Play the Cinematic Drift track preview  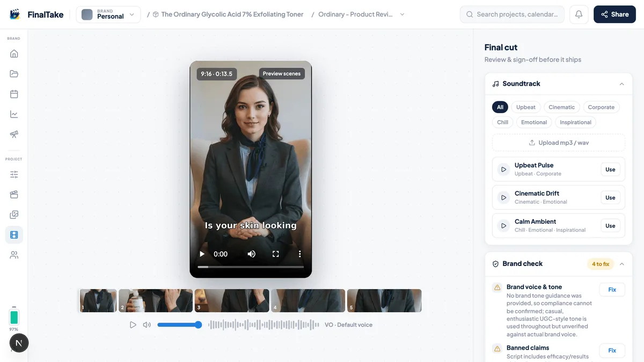503,197
